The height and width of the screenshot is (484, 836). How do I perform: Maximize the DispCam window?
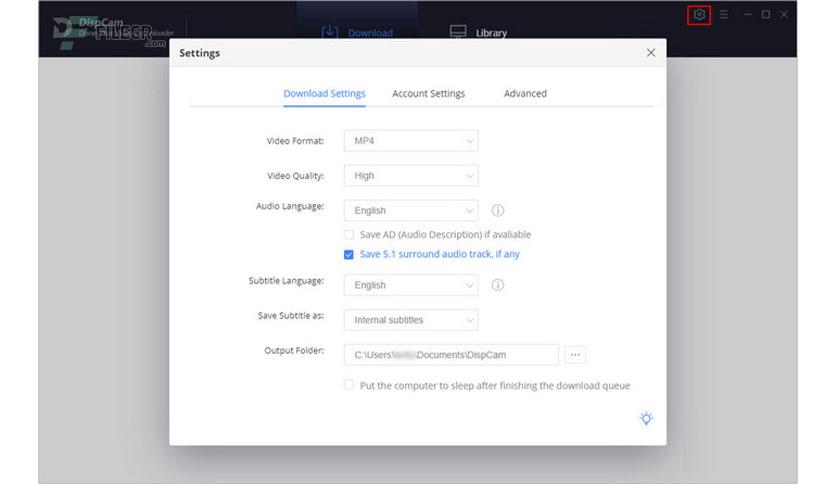pos(766,14)
